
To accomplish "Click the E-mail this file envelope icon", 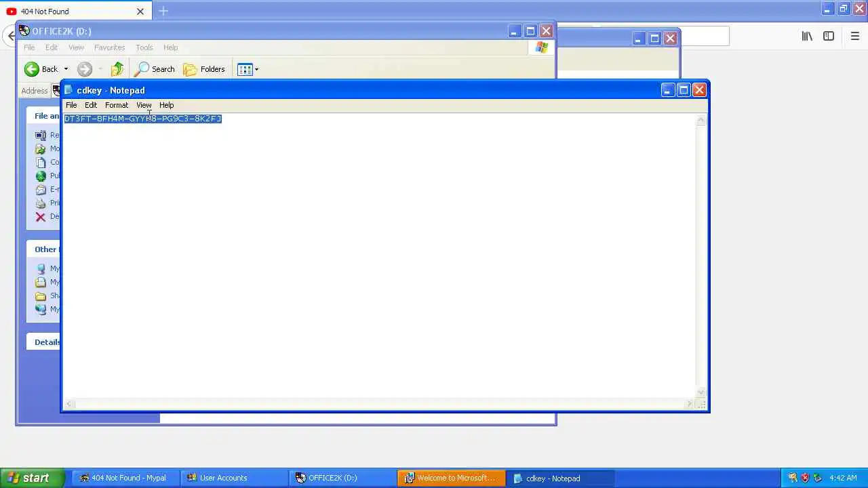I will (x=41, y=189).
